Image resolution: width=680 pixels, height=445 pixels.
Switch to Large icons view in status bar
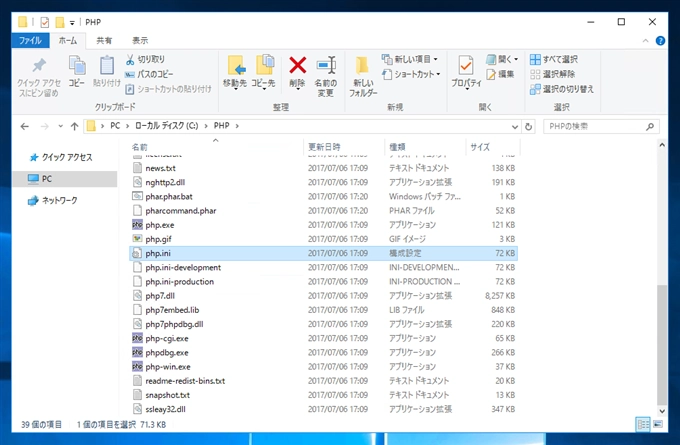point(658,424)
